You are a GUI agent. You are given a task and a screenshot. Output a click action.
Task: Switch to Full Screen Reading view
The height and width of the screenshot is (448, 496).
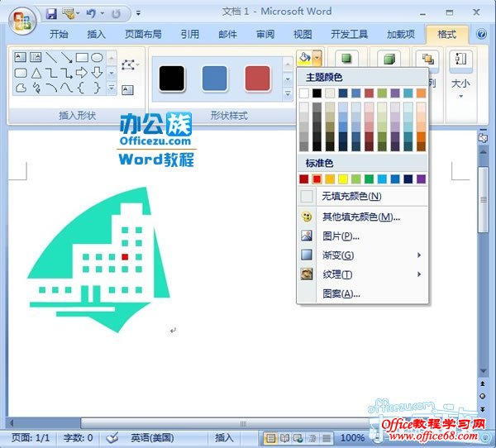tap(284, 438)
